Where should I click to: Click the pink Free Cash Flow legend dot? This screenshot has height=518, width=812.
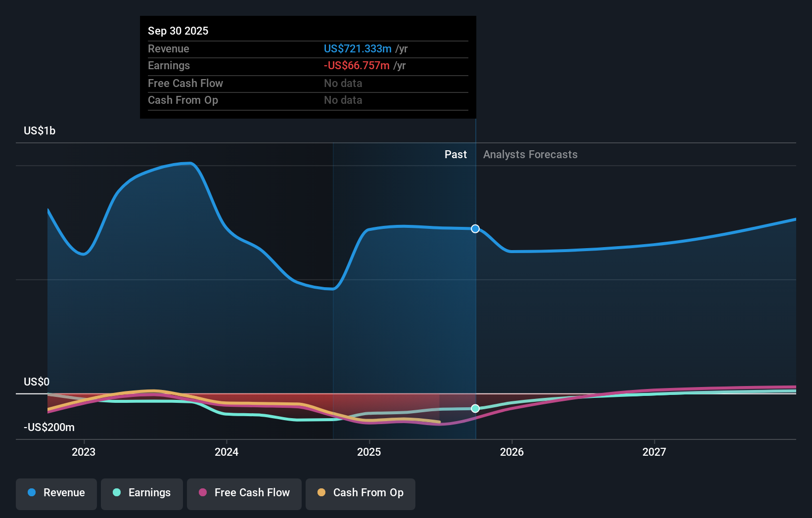click(203, 493)
